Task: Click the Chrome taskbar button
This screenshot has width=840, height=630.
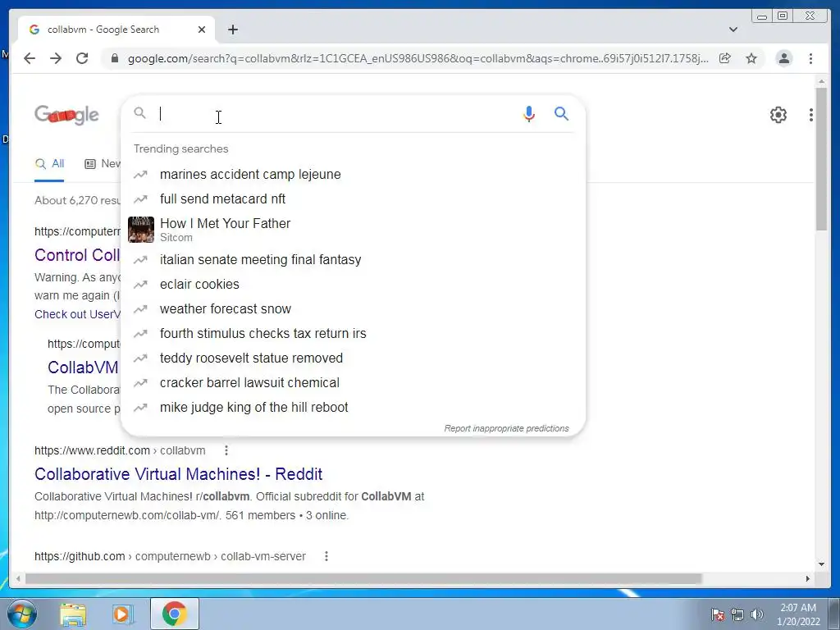Action: 175,614
